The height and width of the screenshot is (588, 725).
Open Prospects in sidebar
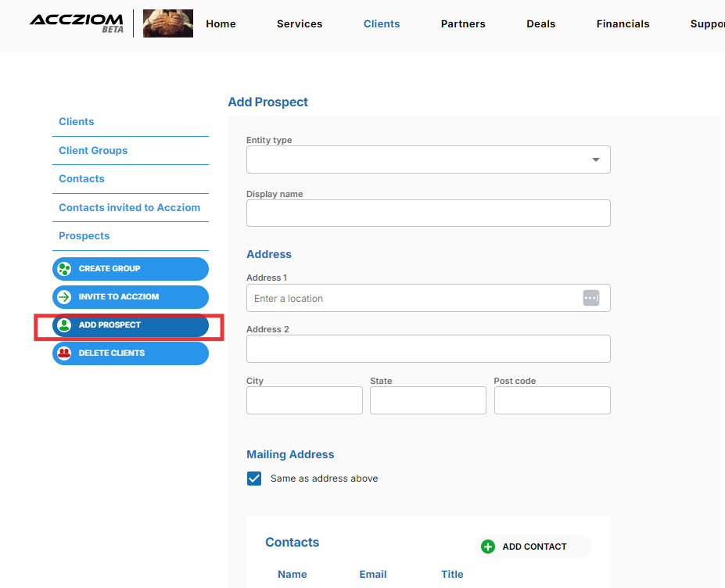click(84, 236)
